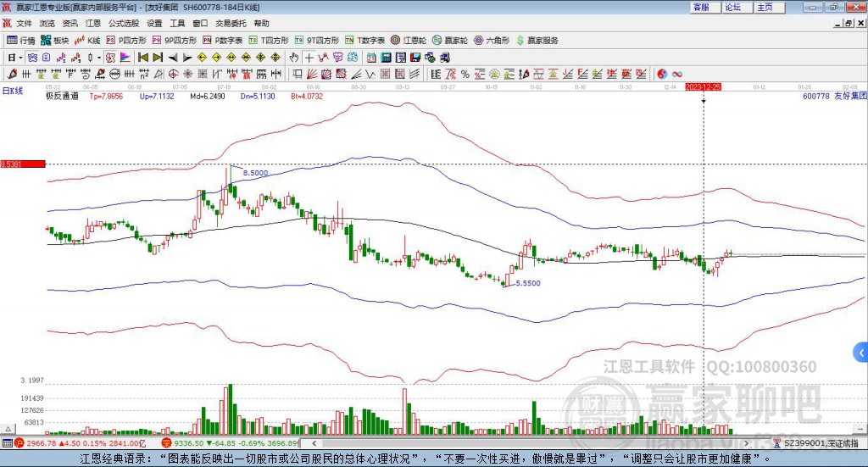Toggle the 极 highlighted toolbar icon

coord(110,58)
